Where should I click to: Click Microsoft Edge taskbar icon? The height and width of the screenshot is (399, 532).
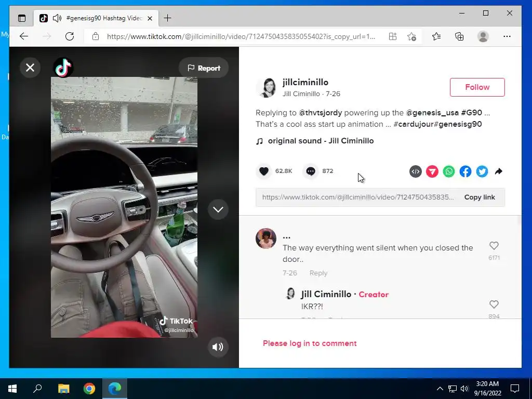click(x=115, y=389)
